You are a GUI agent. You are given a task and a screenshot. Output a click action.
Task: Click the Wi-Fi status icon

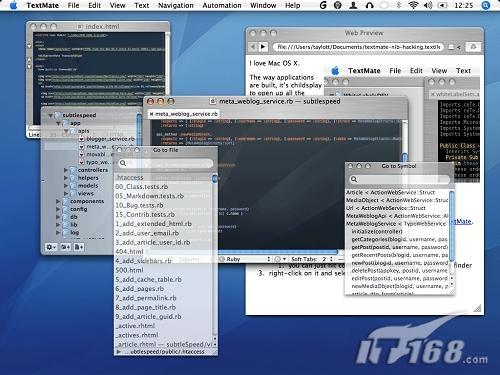tap(413, 5)
